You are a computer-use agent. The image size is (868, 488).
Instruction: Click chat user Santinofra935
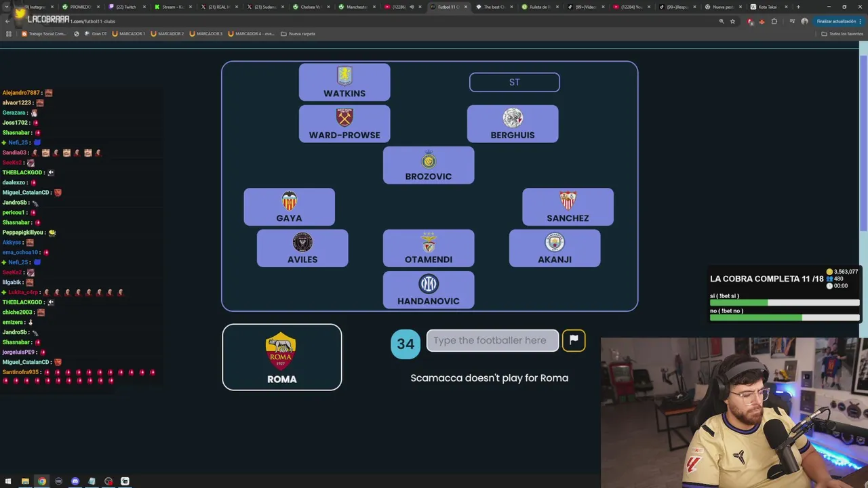click(20, 372)
